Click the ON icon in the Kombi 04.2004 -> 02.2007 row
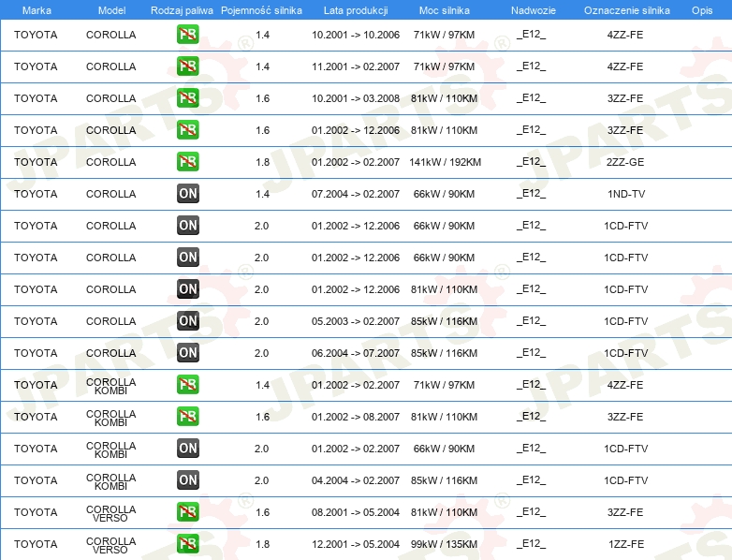732x560 pixels. [x=187, y=480]
